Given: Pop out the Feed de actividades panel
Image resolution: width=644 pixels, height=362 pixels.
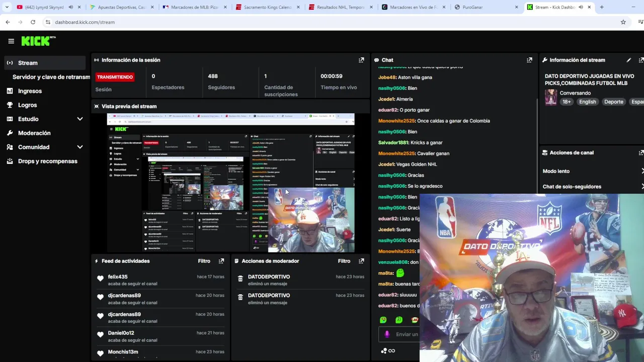Looking at the screenshot, I should pyautogui.click(x=221, y=261).
